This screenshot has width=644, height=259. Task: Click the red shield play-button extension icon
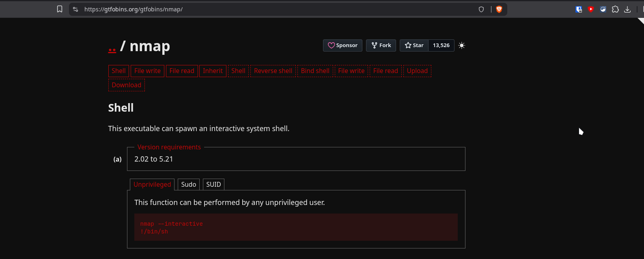point(591,9)
